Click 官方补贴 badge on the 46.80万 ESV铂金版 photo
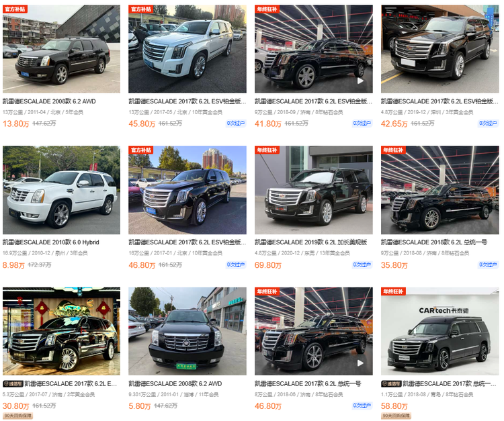The image size is (504, 421). (x=141, y=150)
